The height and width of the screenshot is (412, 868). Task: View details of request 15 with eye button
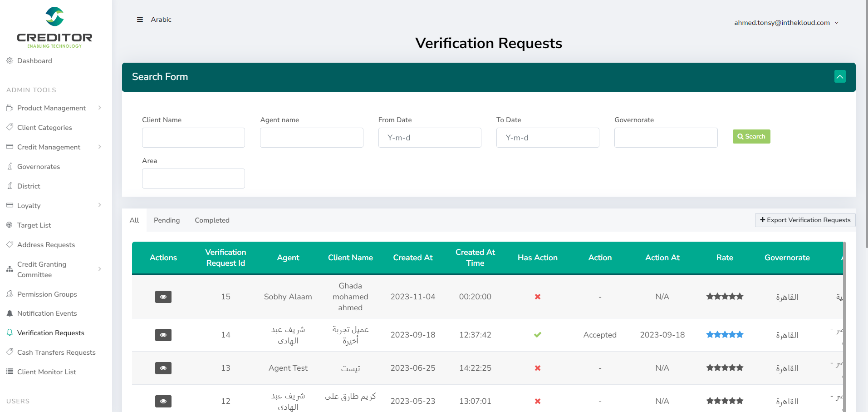(163, 297)
